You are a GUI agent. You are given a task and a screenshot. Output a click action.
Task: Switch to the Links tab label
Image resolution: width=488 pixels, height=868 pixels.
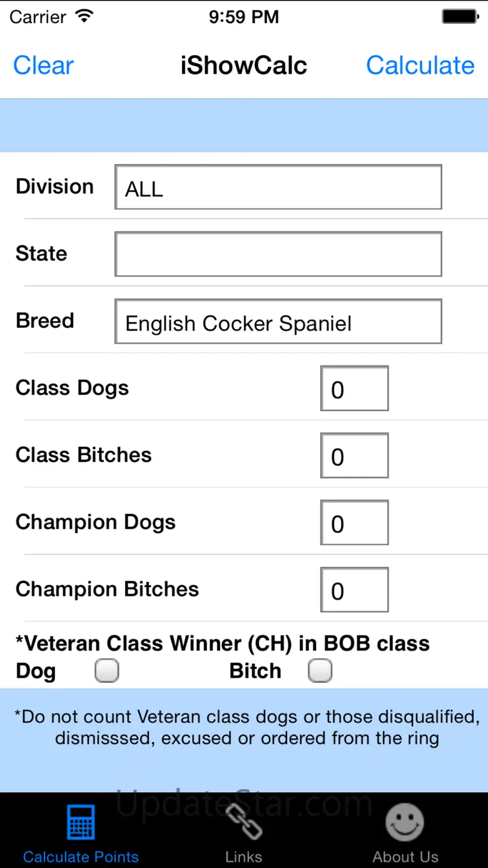(x=243, y=857)
